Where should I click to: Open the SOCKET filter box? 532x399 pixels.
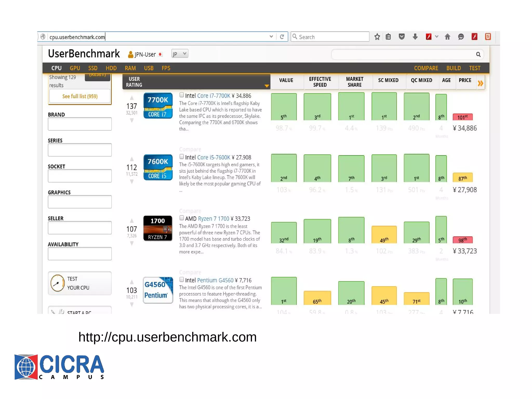click(80, 176)
